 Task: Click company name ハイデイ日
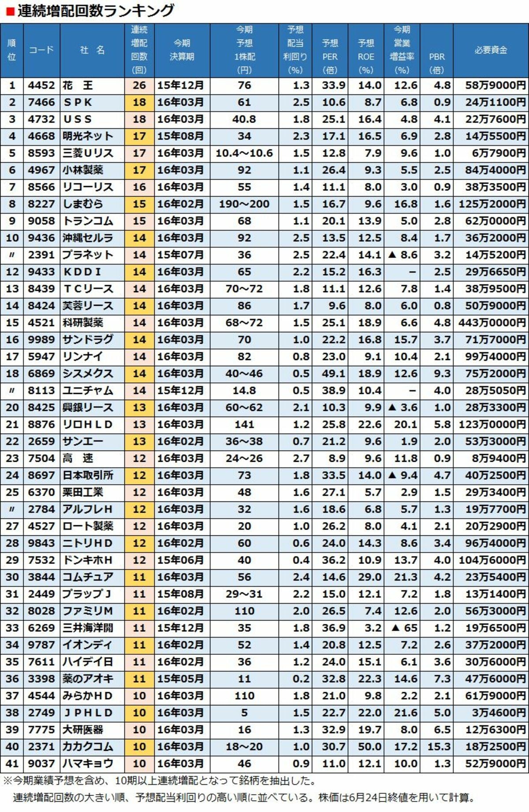(87, 662)
